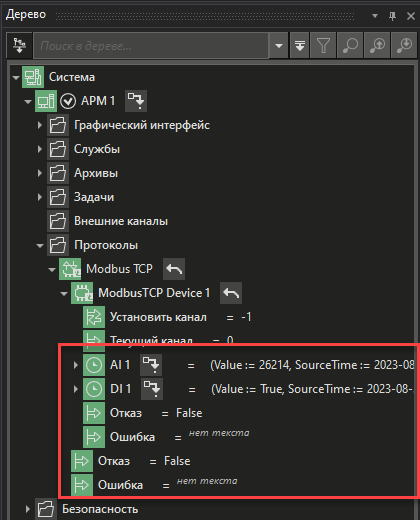The width and height of the screenshot is (420, 520).
Task: Expand the Архивы folder
Action: (40, 173)
